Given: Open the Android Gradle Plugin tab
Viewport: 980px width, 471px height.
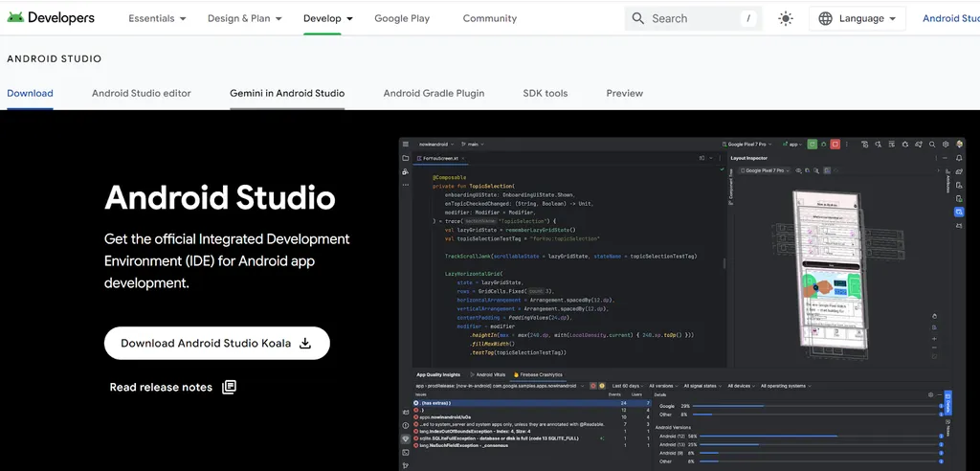Looking at the screenshot, I should [x=434, y=93].
